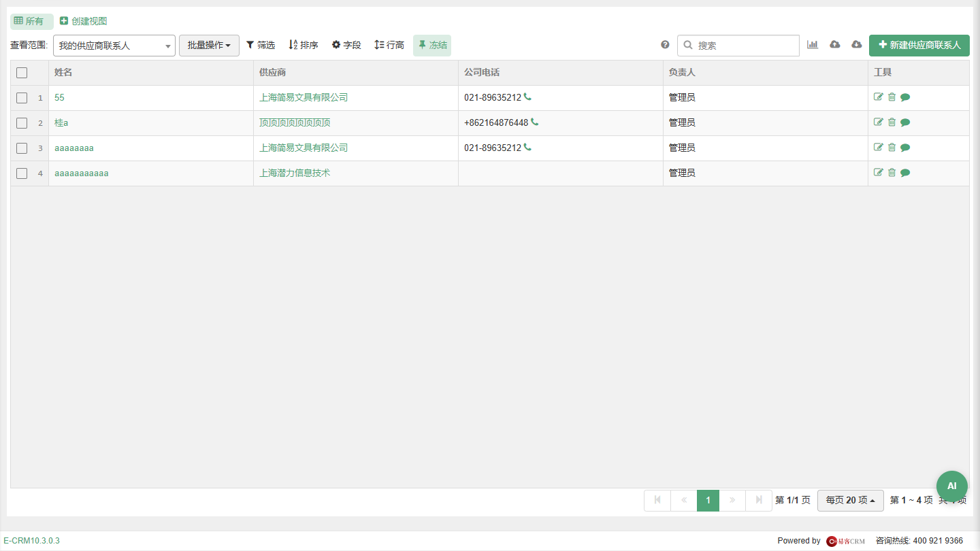Click the edit icon for 桂a
The image size is (980, 551).
(x=879, y=122)
